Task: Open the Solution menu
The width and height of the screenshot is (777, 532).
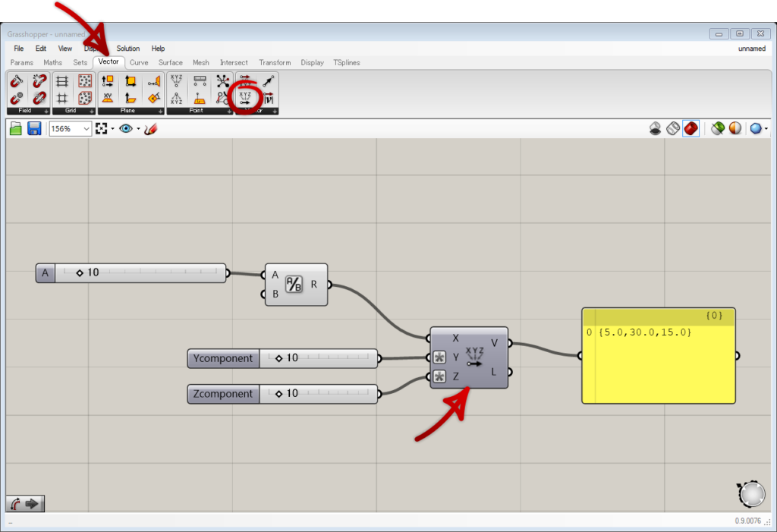Action: tap(128, 49)
